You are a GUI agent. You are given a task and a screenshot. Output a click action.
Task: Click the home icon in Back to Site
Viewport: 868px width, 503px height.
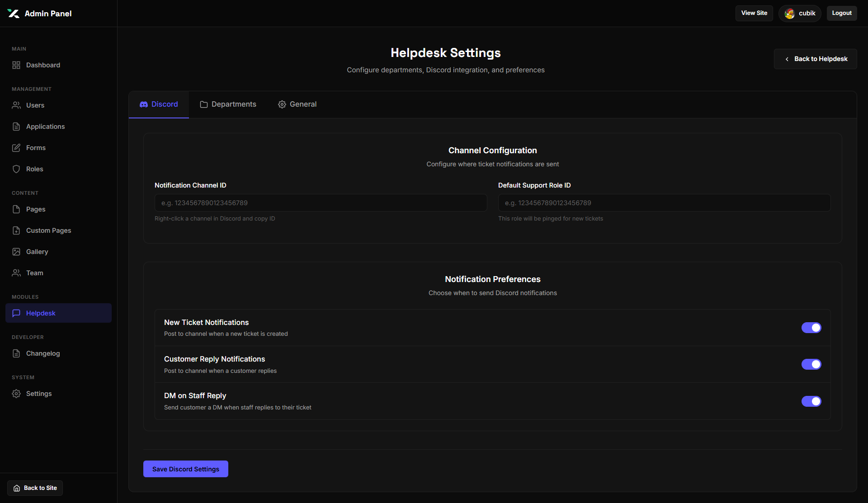(x=17, y=488)
